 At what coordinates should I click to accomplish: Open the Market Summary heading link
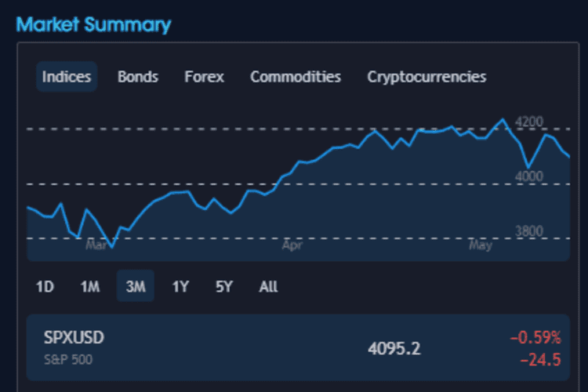(93, 24)
